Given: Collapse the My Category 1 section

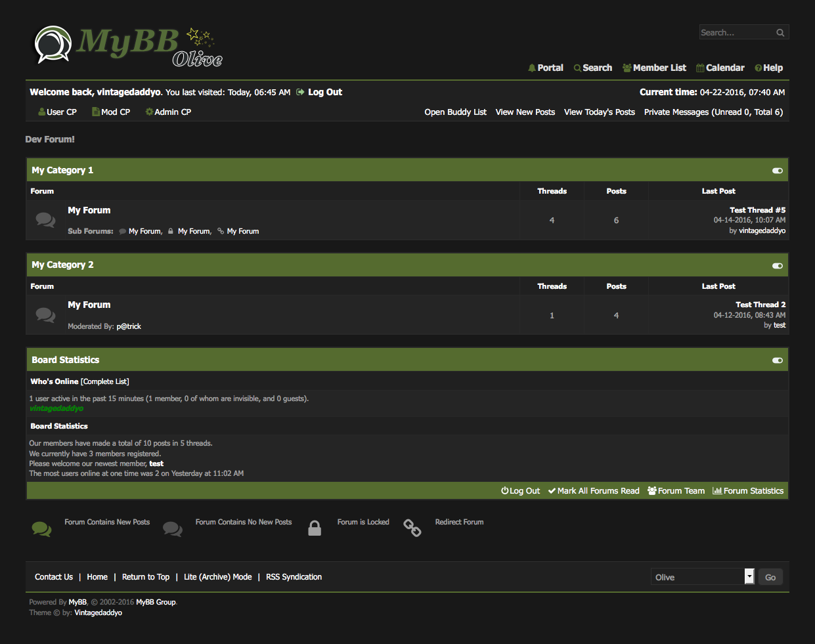Looking at the screenshot, I should pos(778,171).
